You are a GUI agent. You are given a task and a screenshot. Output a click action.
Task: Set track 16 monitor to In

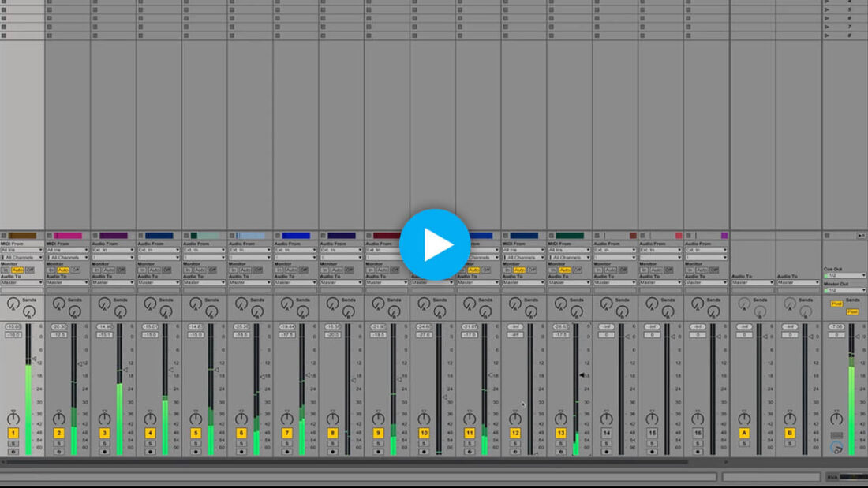[690, 270]
